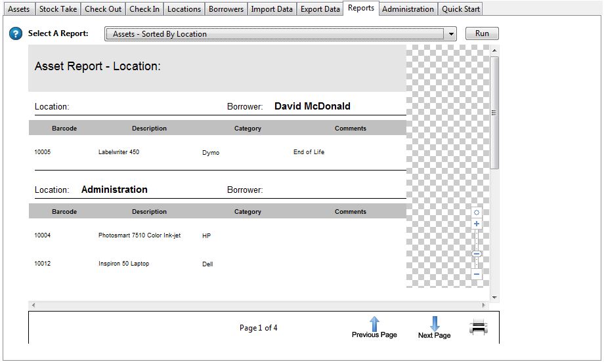Print the report using printer icon
The height and width of the screenshot is (364, 604).
click(x=479, y=327)
